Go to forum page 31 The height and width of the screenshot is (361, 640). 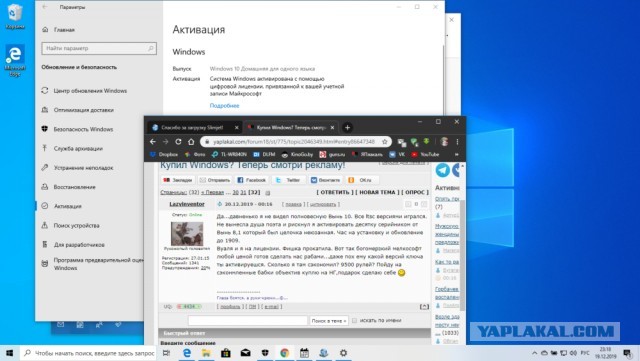(243, 192)
